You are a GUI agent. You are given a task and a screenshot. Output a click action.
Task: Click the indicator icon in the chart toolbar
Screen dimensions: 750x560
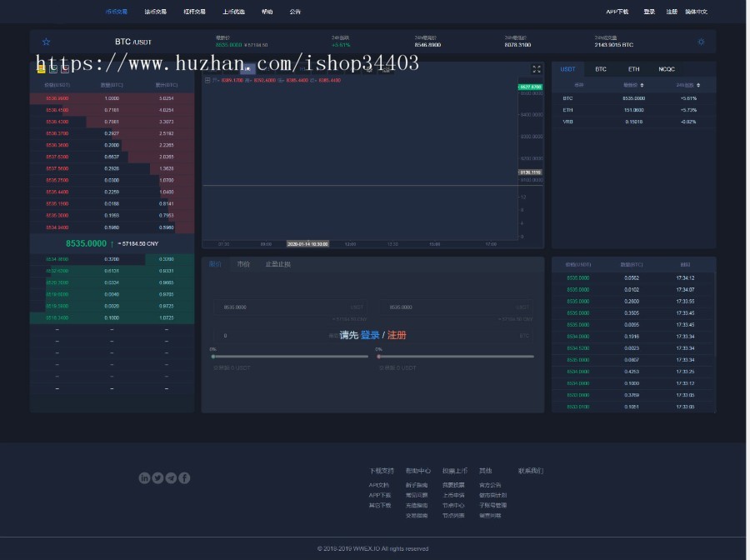pyautogui.click(x=367, y=69)
